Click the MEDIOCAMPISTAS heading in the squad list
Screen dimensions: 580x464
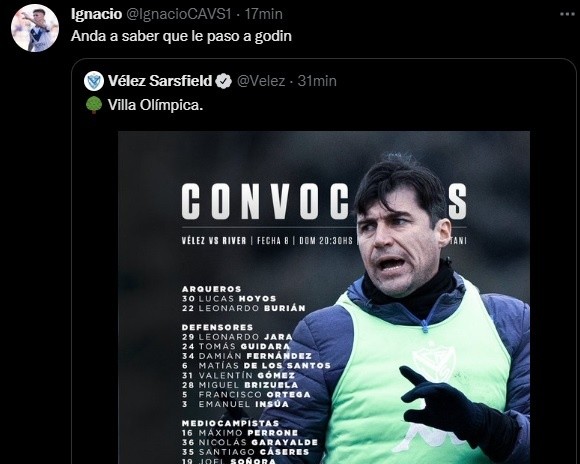(230, 423)
